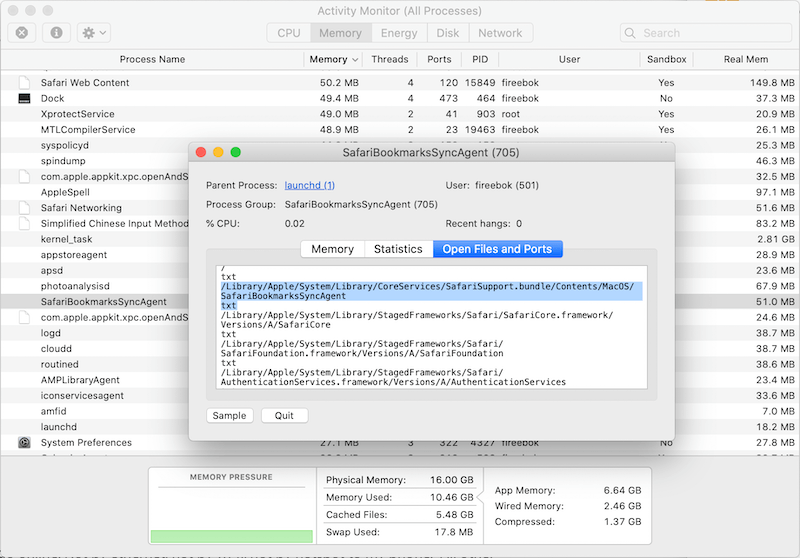800x558 pixels.
Task: Select the spindump process
Action: point(63,161)
